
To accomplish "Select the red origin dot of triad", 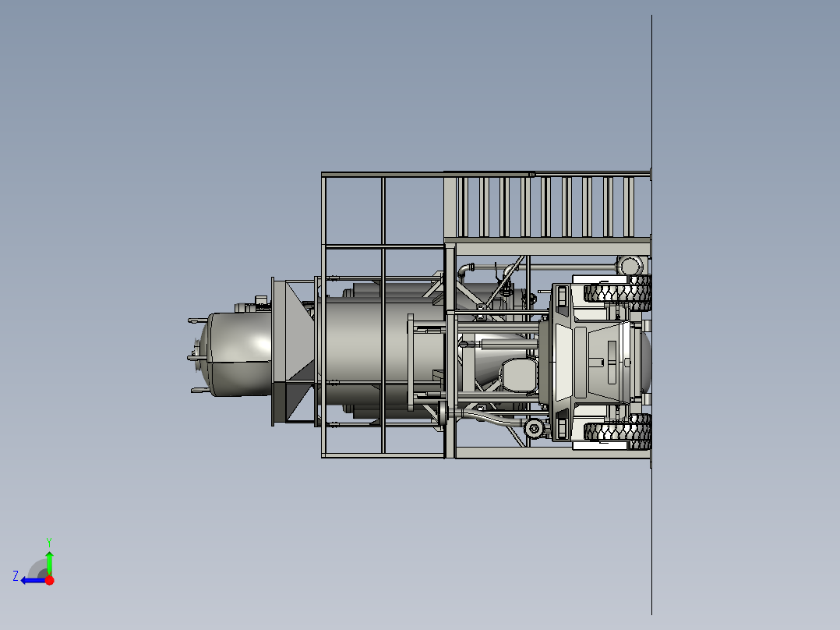I will pos(49,580).
